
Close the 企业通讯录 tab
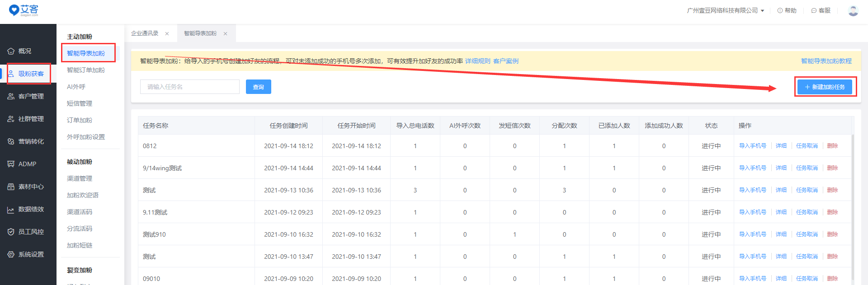coord(167,34)
